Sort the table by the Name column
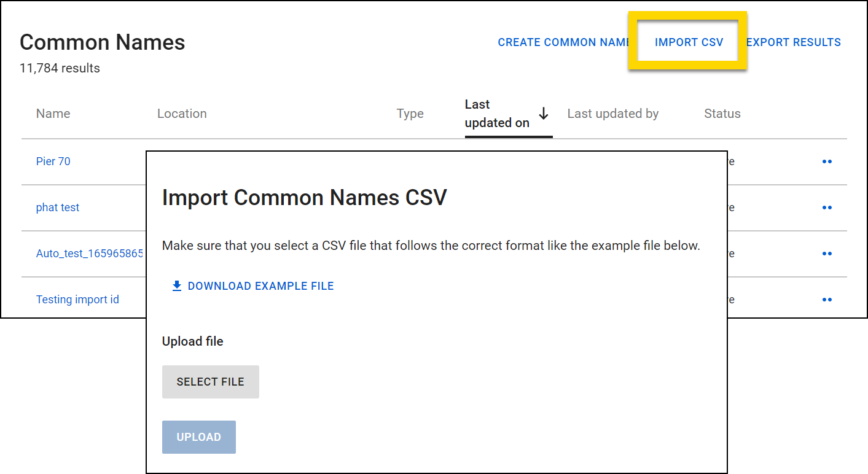The width and height of the screenshot is (868, 474). [x=53, y=114]
